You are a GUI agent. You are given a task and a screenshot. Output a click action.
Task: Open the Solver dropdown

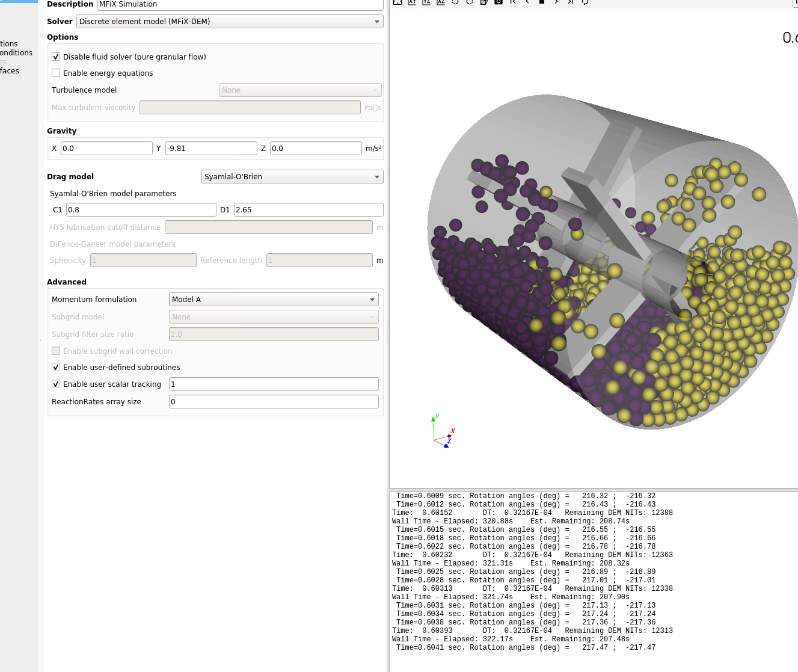(x=229, y=21)
